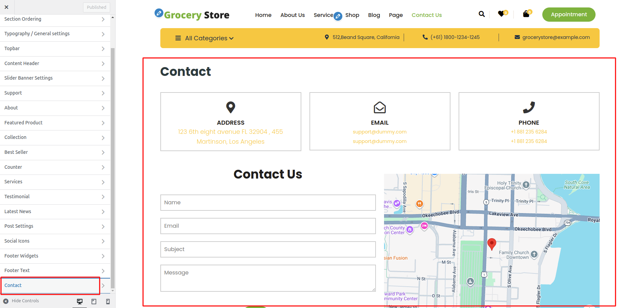This screenshot has height=308, width=644.
Task: Switch to desktop preview icon
Action: [x=80, y=302]
